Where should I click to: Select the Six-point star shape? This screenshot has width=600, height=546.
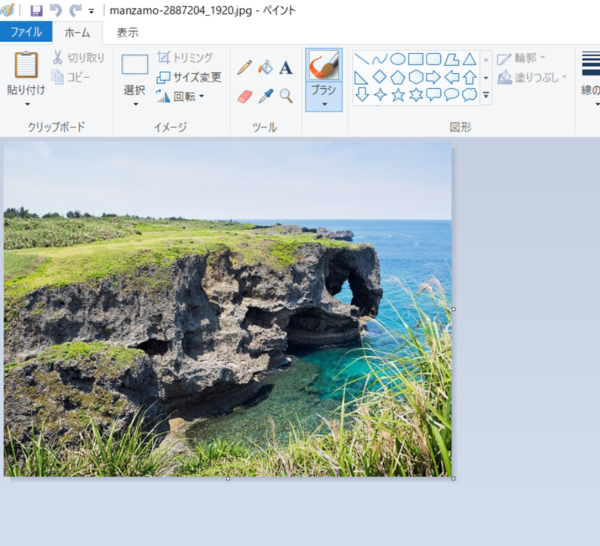pos(416,95)
